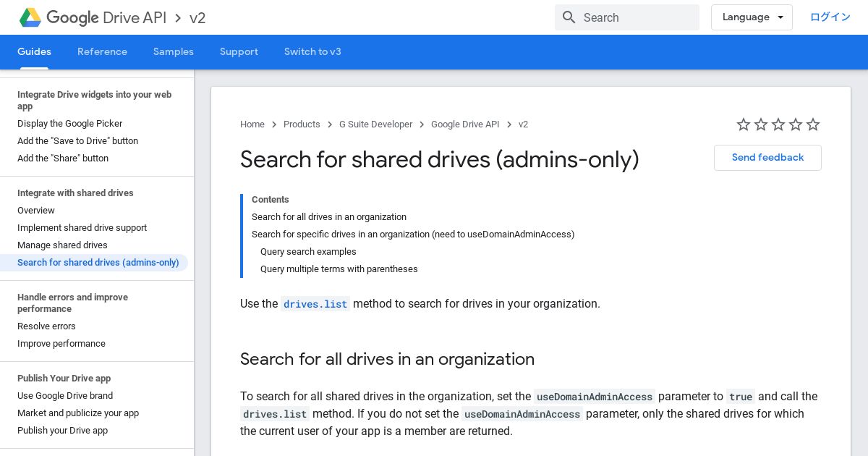
Task: Open the drives.list link in intro sentence
Action: coord(315,304)
